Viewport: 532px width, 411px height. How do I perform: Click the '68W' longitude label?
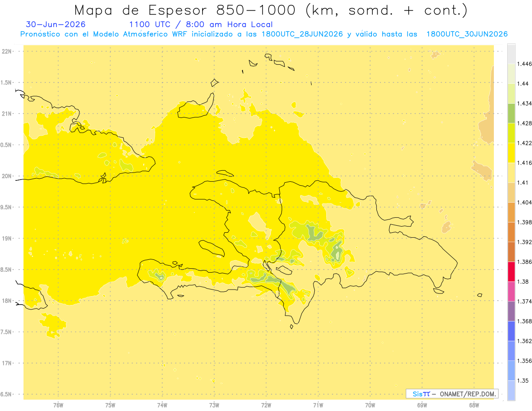tap(474, 405)
